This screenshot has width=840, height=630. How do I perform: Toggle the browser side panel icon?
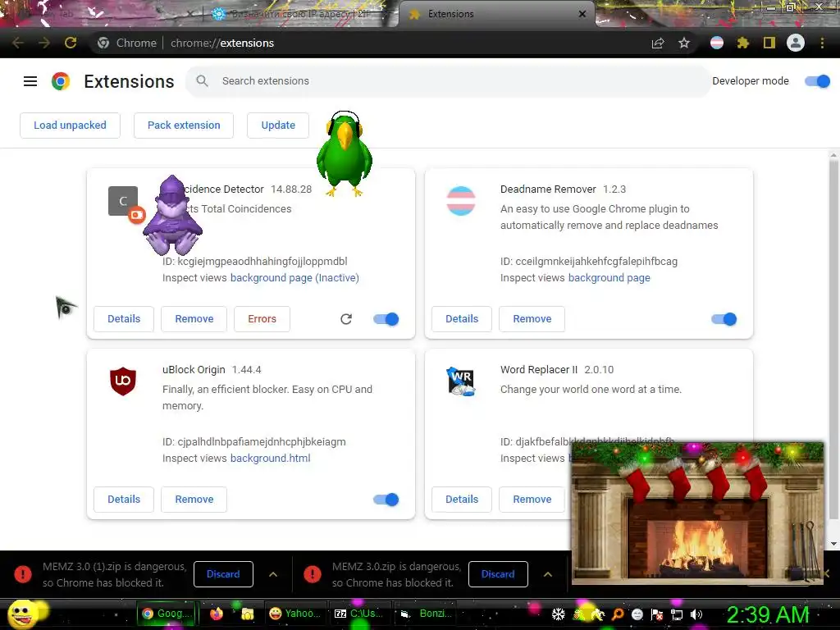coord(769,43)
